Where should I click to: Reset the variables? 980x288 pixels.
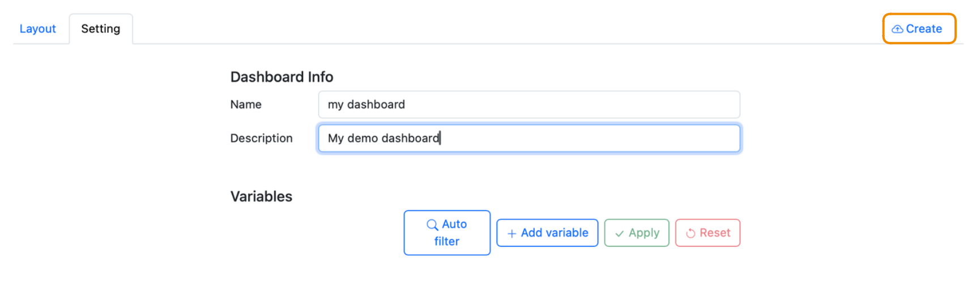point(708,233)
